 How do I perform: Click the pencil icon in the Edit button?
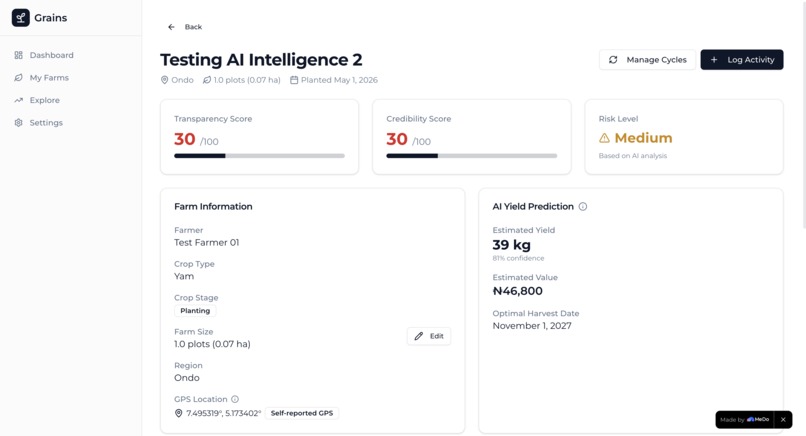[419, 336]
